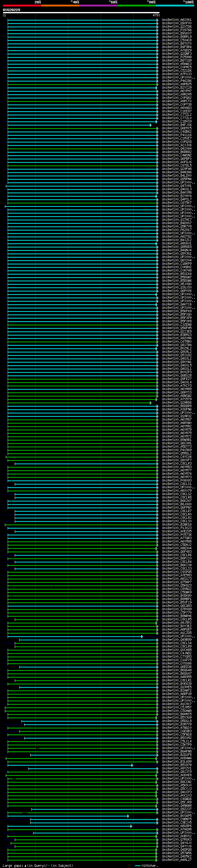The image size is (197, 868).
Task: Click the cyan ~100% identity legend segment
Action: (x=175, y=6)
